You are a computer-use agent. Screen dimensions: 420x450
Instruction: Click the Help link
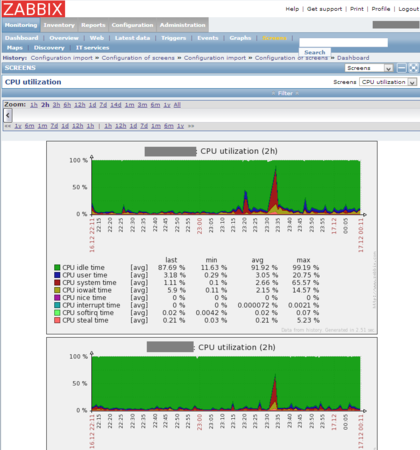(292, 9)
